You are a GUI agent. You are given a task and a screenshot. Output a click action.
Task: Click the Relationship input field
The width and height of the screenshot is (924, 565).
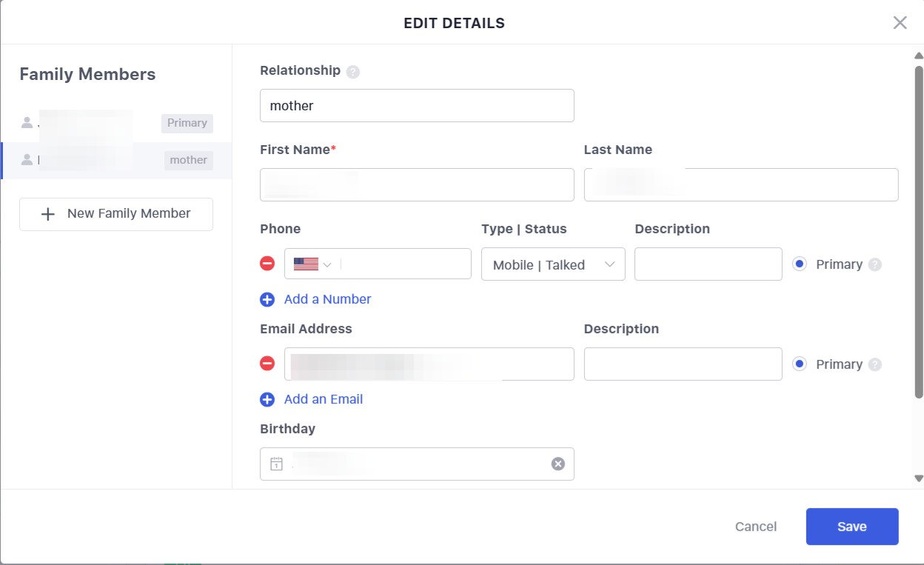[x=417, y=106]
